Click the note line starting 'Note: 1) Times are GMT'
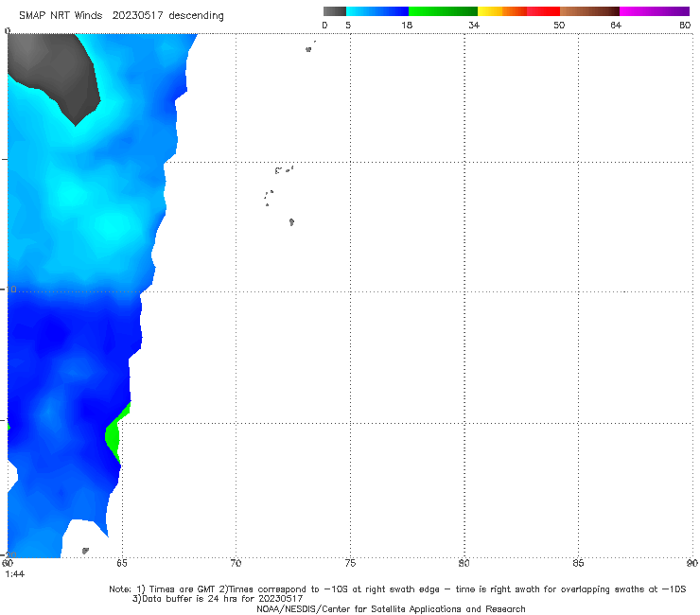Image resolution: width=700 pixels, height=615 pixels. [x=397, y=589]
